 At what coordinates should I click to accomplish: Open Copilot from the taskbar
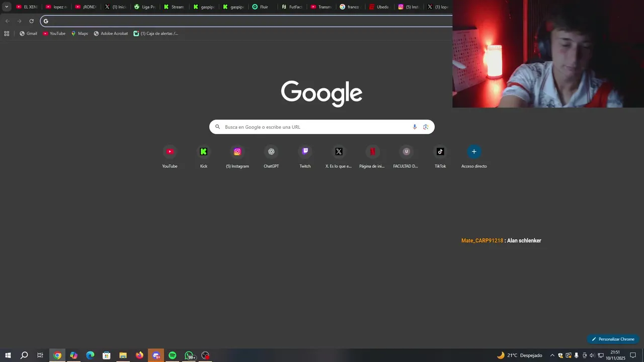click(74, 355)
